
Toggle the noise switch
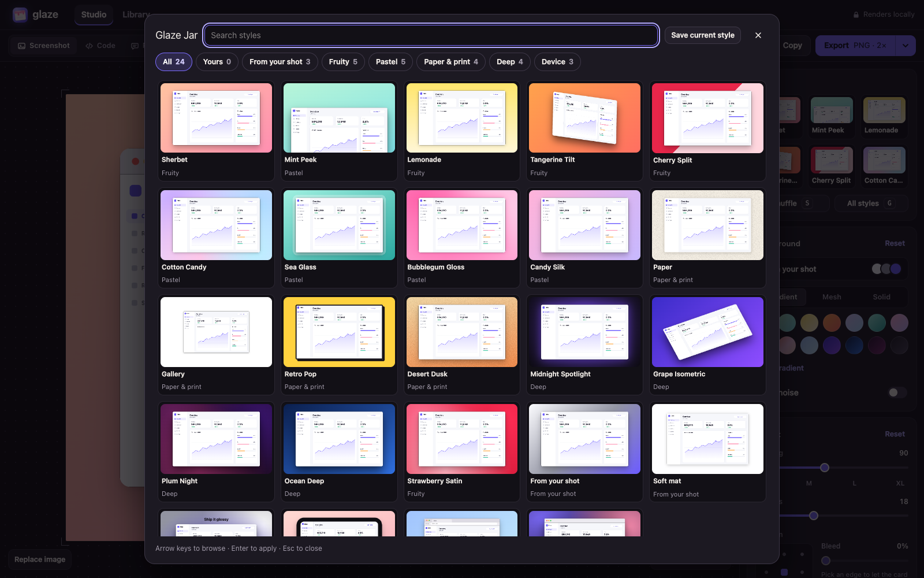coord(897,392)
